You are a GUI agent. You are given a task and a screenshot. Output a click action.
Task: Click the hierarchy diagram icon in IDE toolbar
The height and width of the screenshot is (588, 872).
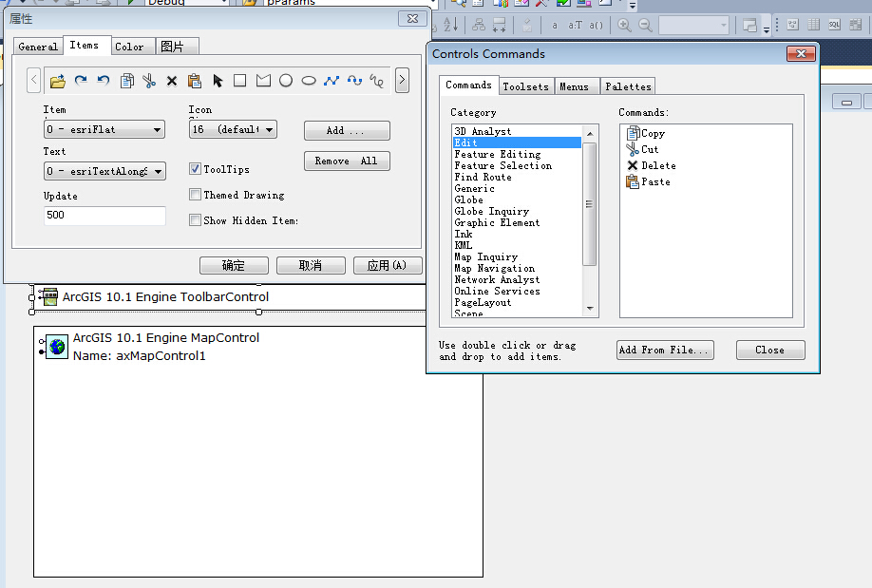478,25
